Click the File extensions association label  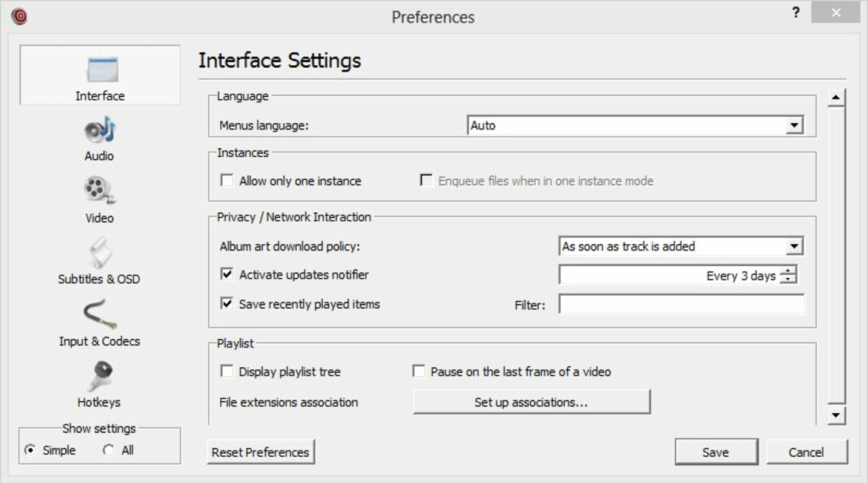(289, 402)
